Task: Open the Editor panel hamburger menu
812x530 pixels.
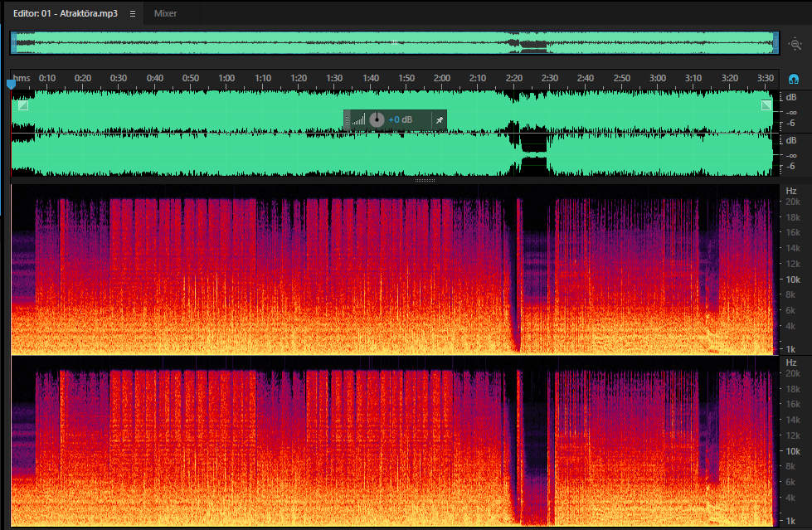Action: click(x=133, y=13)
